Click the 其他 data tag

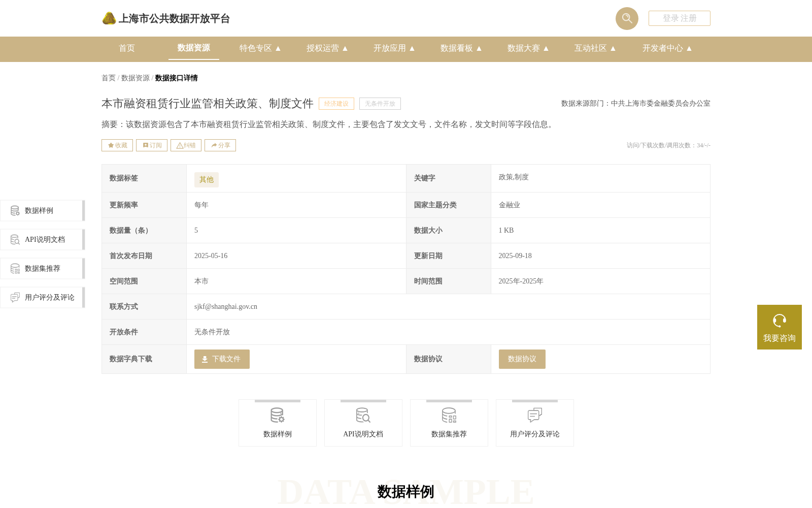(207, 179)
